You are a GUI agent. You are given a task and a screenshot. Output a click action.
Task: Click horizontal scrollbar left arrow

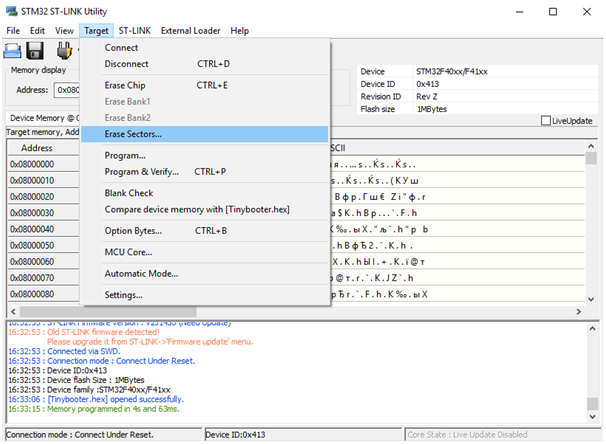[13, 311]
